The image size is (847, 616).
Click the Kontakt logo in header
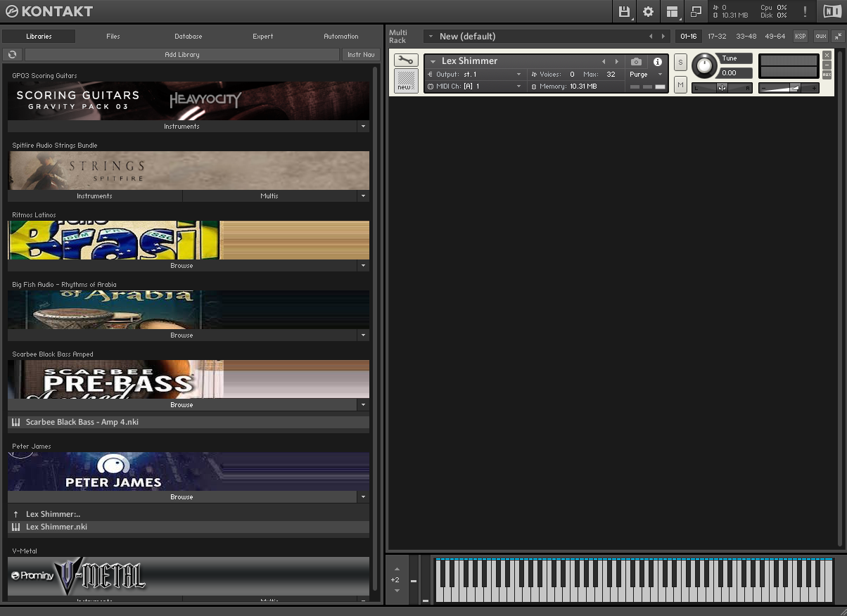coord(49,11)
